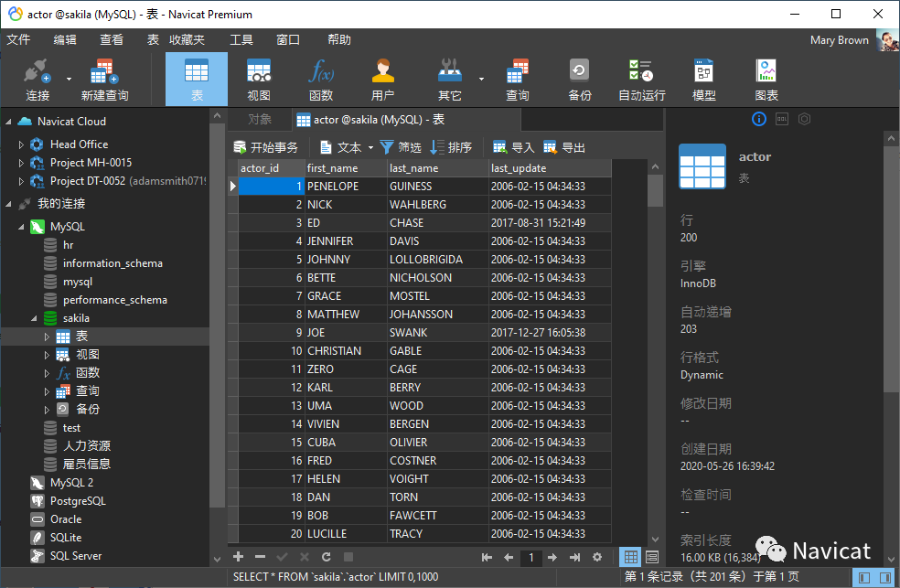Image resolution: width=900 pixels, height=588 pixels.
Task: Expand Project MH-0015
Action: (x=21, y=163)
